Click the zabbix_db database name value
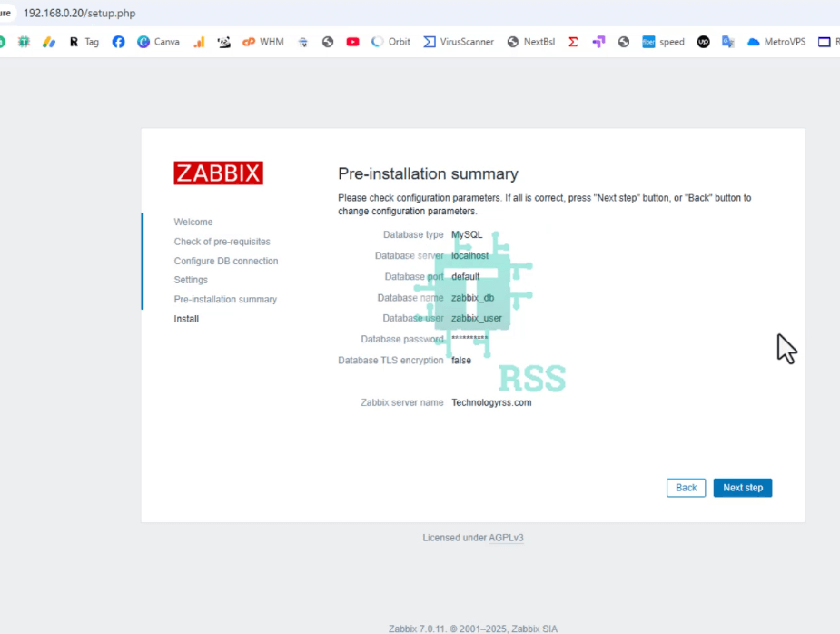The width and height of the screenshot is (840, 634). (x=472, y=297)
